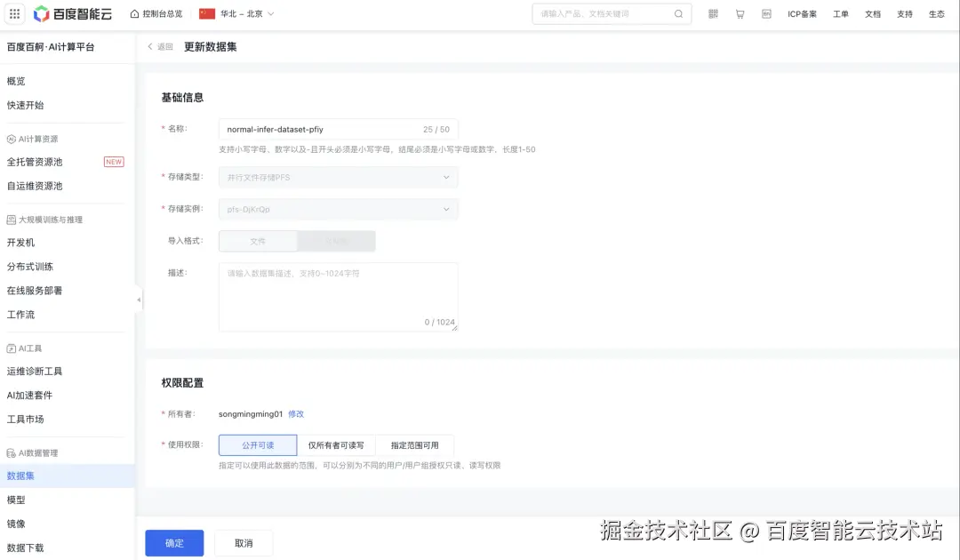This screenshot has width=960, height=560.
Task: Select 文件 import format option
Action: pos(258,241)
